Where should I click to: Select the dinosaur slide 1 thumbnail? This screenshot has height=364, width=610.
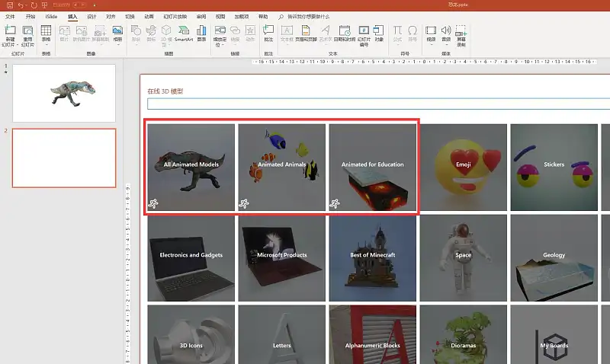tap(64, 93)
